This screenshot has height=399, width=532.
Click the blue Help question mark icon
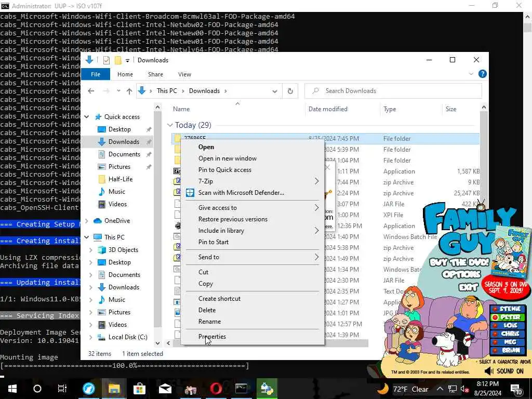[x=482, y=74]
